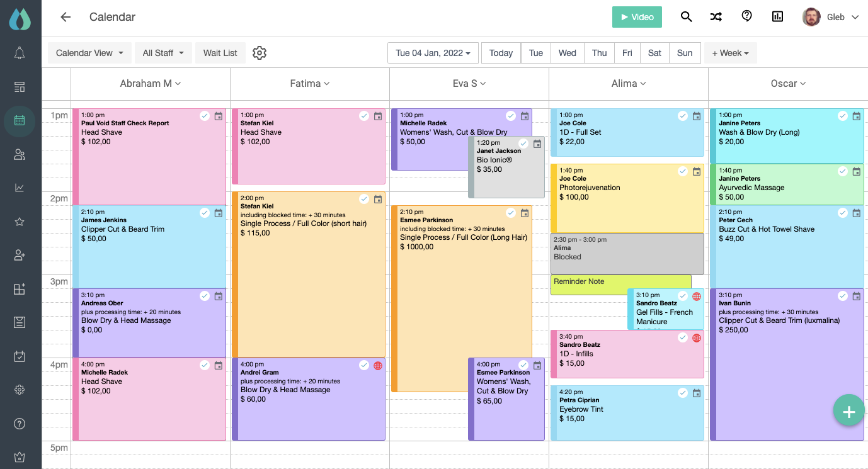
Task: Switch to the Wed day tab
Action: [567, 53]
